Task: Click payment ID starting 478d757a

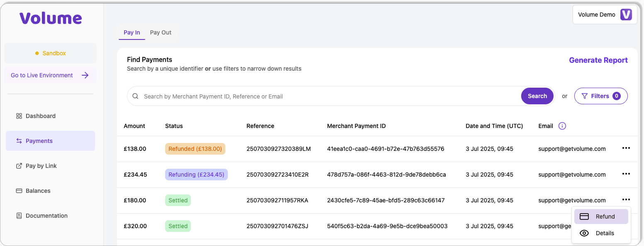Action: (386, 175)
